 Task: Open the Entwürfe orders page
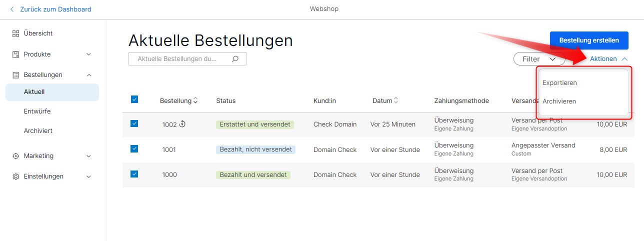point(37,111)
